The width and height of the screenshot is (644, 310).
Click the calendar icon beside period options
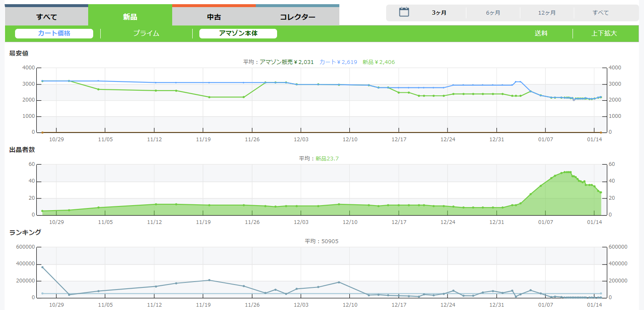[404, 12]
